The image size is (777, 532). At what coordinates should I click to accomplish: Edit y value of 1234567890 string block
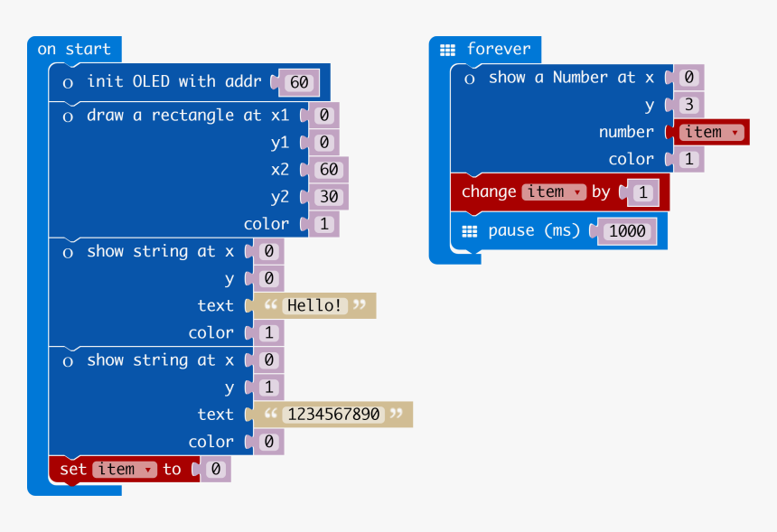pos(268,387)
